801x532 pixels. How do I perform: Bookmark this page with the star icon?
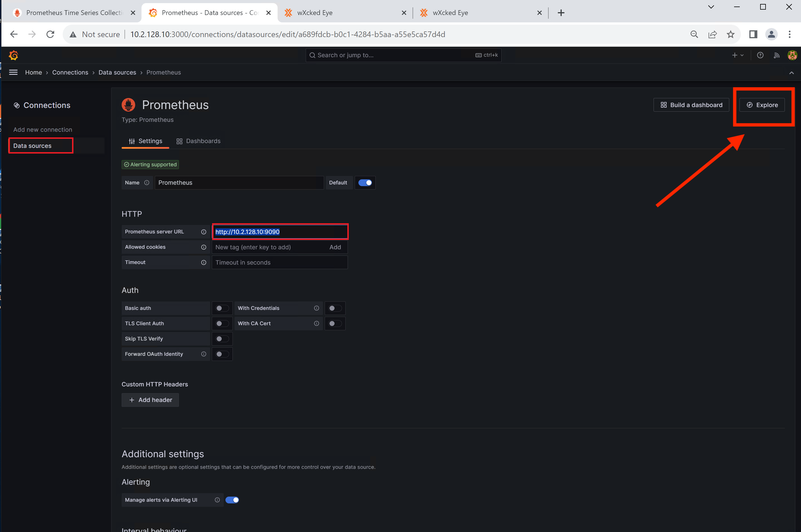731,34
